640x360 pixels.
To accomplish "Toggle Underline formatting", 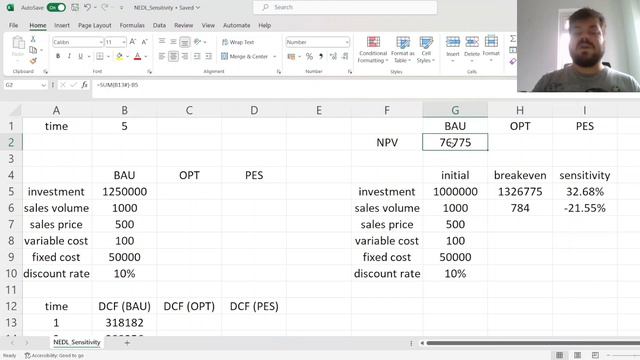I will coord(80,56).
